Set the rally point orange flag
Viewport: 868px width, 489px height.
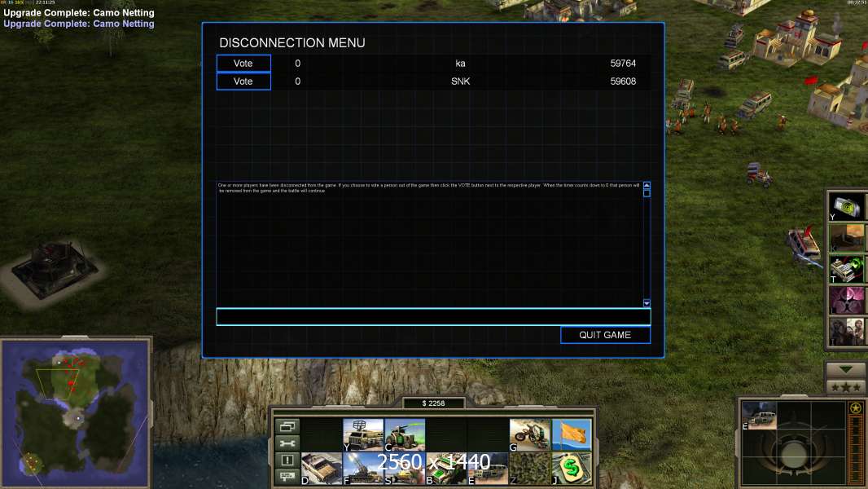click(572, 434)
